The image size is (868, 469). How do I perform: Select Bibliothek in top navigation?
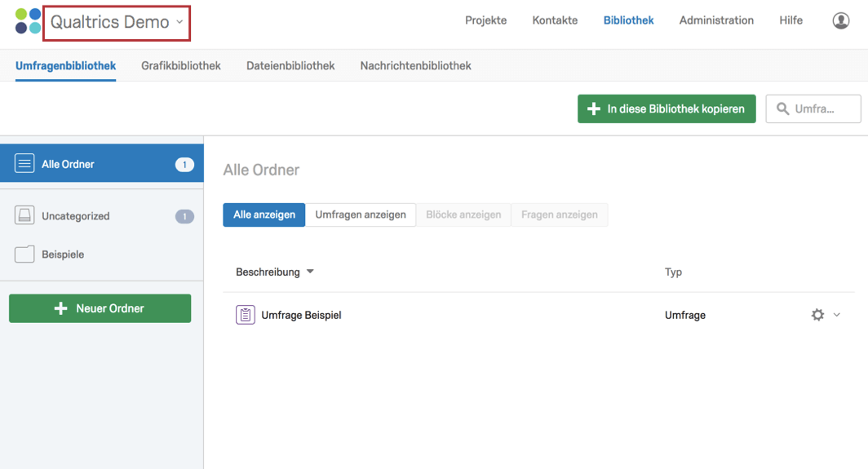pos(628,20)
